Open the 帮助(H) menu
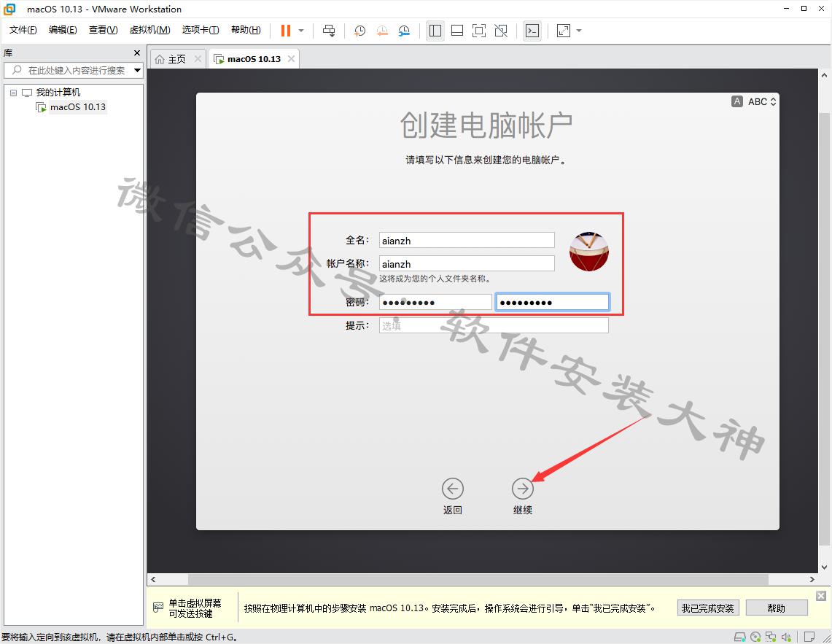 click(x=246, y=30)
